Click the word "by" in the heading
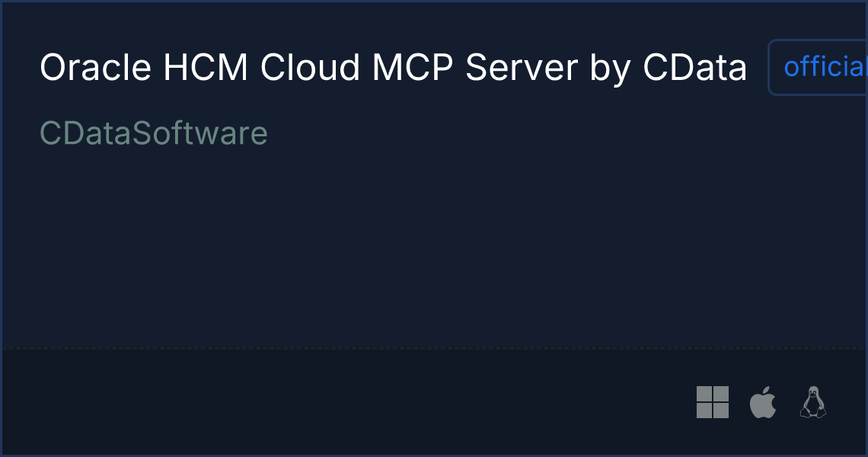The width and height of the screenshot is (868, 457). (x=610, y=70)
